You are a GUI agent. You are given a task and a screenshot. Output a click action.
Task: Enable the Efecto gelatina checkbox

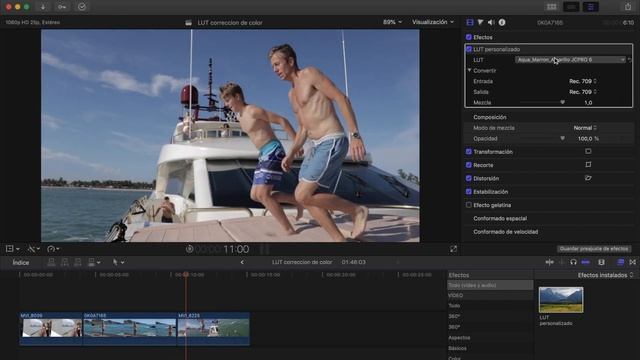[469, 205]
